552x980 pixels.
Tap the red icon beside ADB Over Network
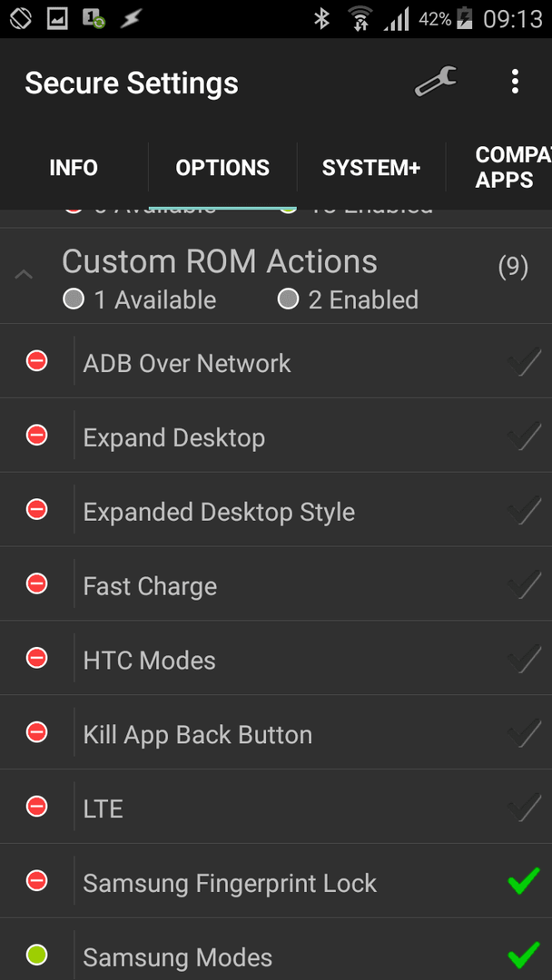click(37, 360)
